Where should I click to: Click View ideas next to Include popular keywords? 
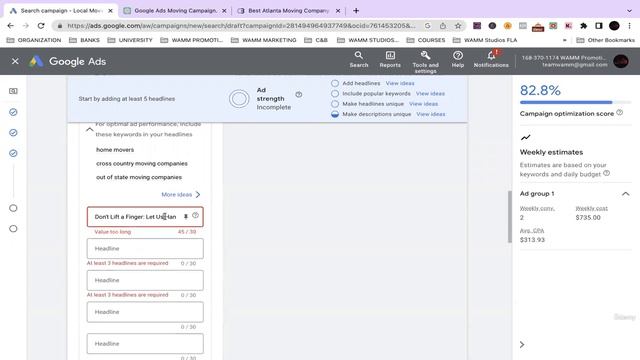430,93
